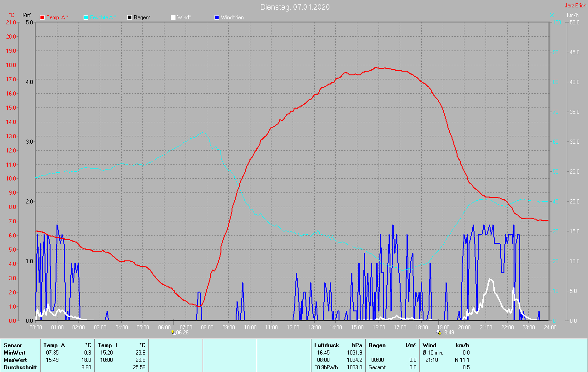The height and width of the screenshot is (372, 588).
Task: Click the MaxWert row label
Action: [15, 360]
